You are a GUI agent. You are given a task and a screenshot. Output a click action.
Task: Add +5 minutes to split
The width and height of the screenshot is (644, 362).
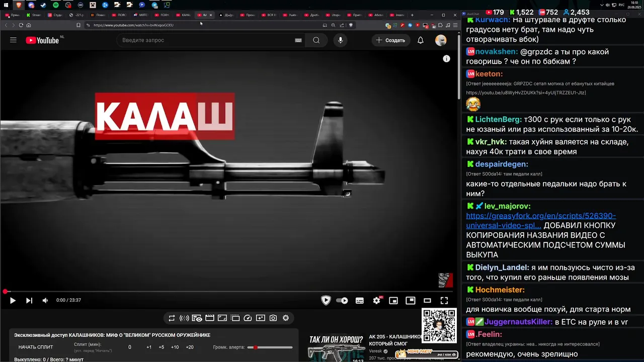(x=162, y=347)
